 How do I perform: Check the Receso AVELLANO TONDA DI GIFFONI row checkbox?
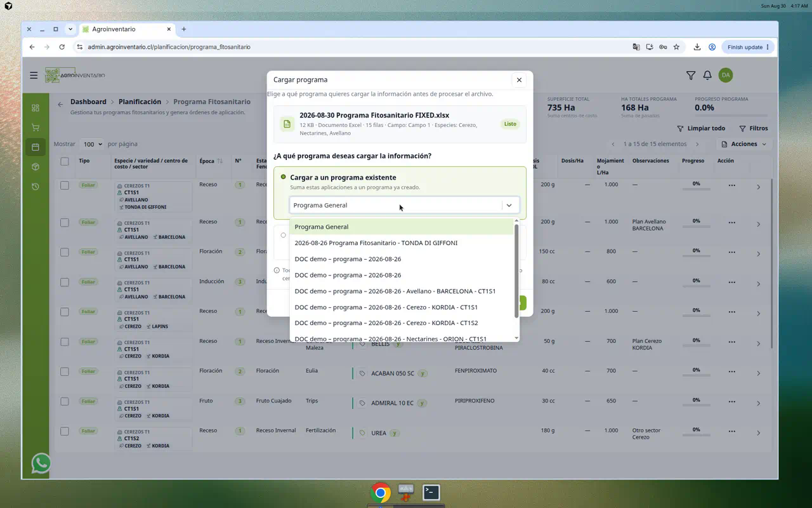[x=65, y=185]
